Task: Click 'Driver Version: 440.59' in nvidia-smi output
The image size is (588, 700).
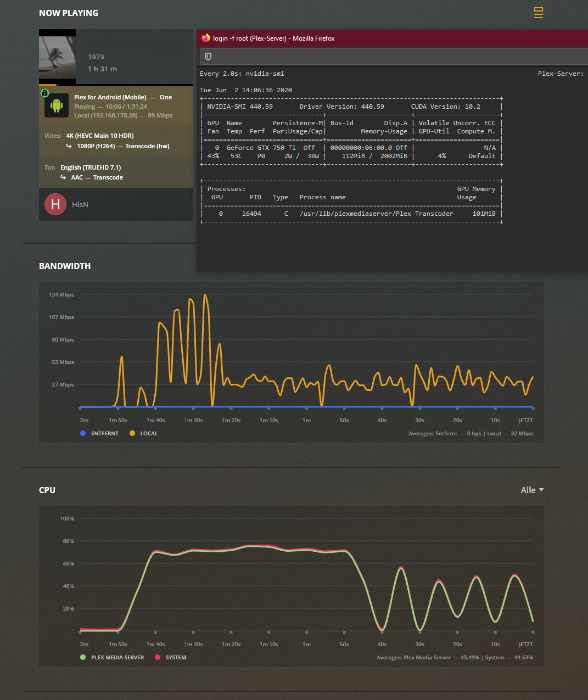Action: [x=341, y=107]
